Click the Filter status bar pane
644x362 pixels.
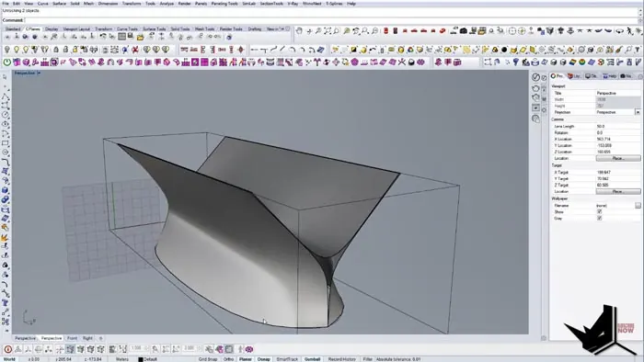[x=367, y=359]
